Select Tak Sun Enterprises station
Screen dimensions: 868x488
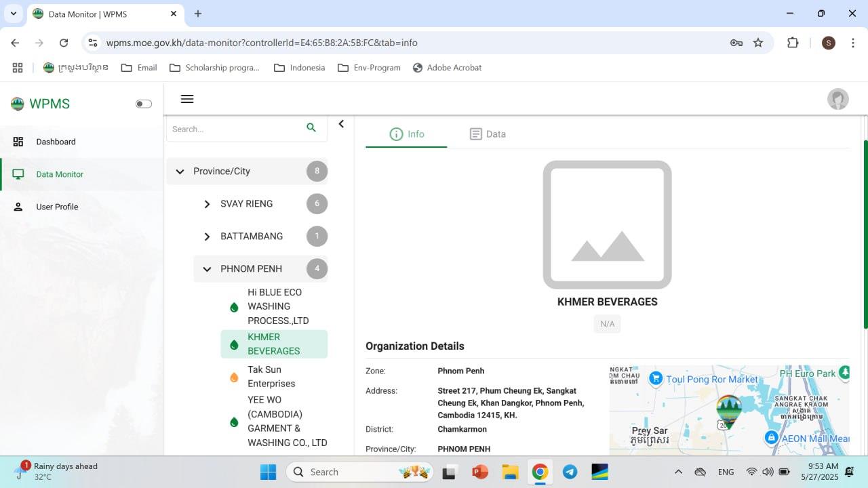[274, 376]
